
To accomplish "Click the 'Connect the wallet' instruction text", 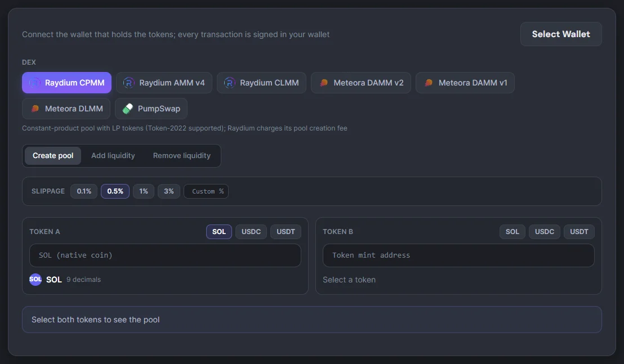I will (176, 34).
